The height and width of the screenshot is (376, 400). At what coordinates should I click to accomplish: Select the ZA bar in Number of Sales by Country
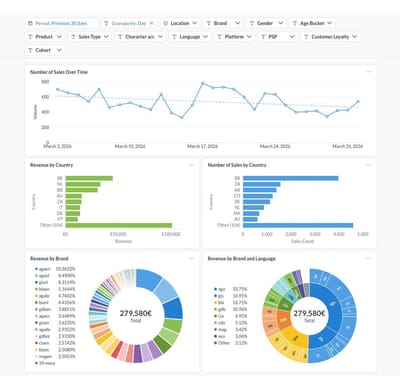click(x=261, y=184)
